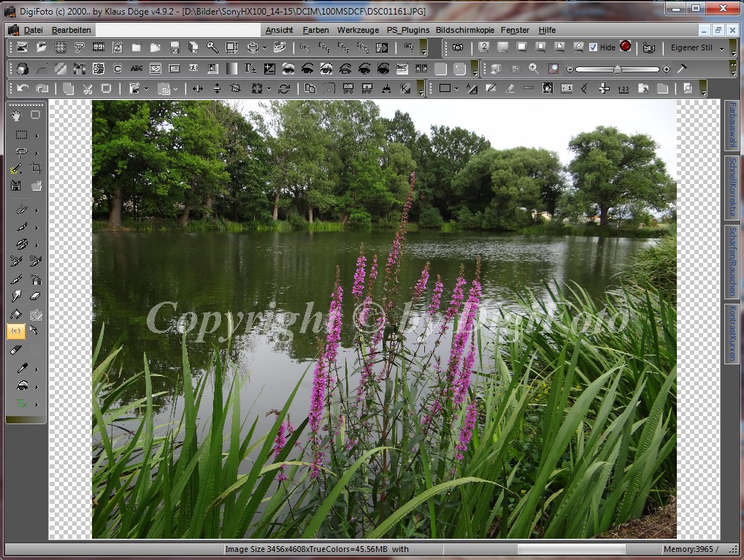Switch to the Schnellkorrektur panel tab
Image resolution: width=744 pixels, height=560 pixels.
[732, 192]
